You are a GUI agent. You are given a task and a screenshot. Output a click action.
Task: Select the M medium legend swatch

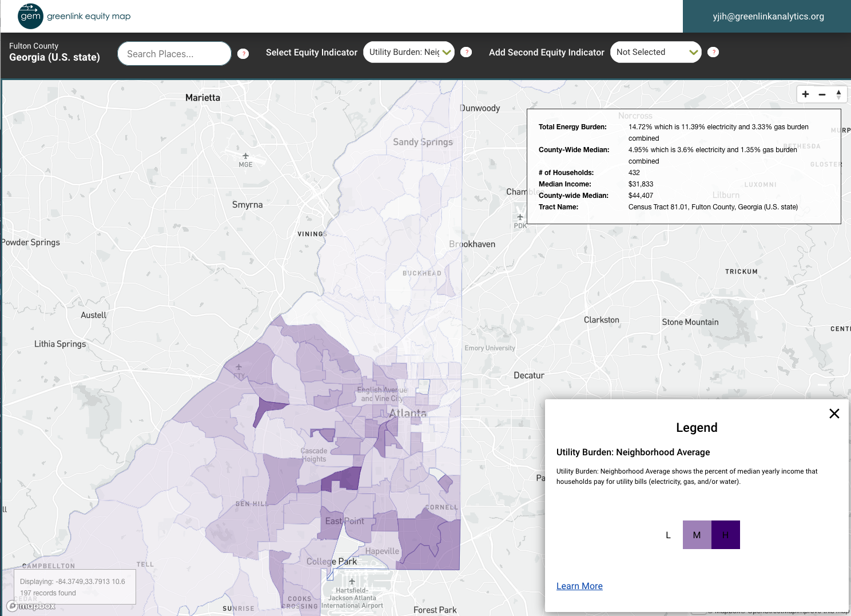click(697, 535)
